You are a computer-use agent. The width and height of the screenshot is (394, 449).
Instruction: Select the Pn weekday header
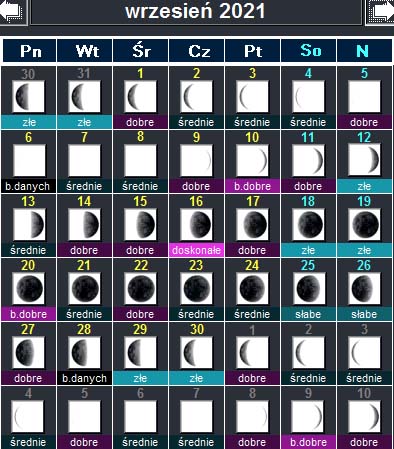click(x=30, y=51)
